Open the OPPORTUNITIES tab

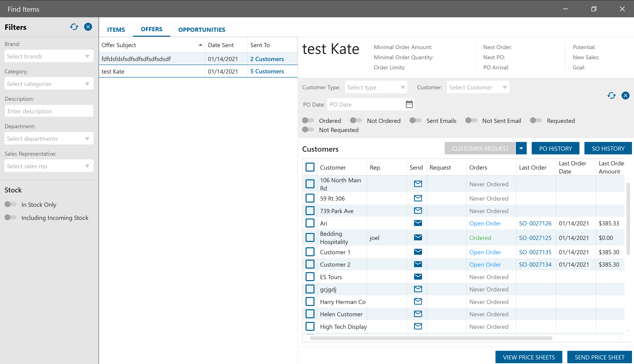(201, 29)
